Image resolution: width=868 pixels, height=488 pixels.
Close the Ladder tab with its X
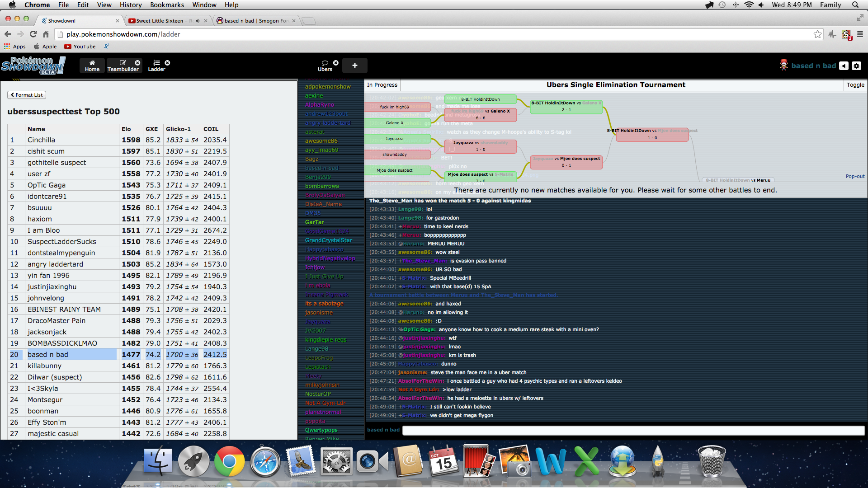point(167,63)
